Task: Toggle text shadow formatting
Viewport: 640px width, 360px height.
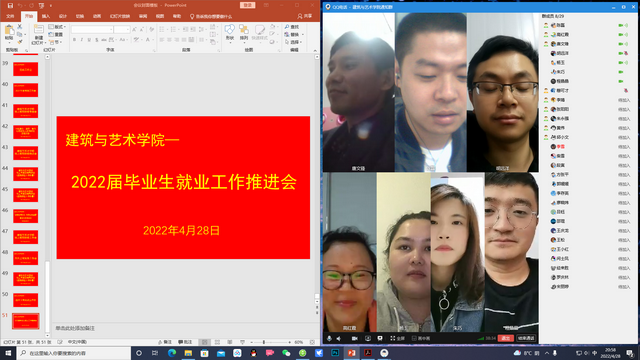Action: (96, 40)
